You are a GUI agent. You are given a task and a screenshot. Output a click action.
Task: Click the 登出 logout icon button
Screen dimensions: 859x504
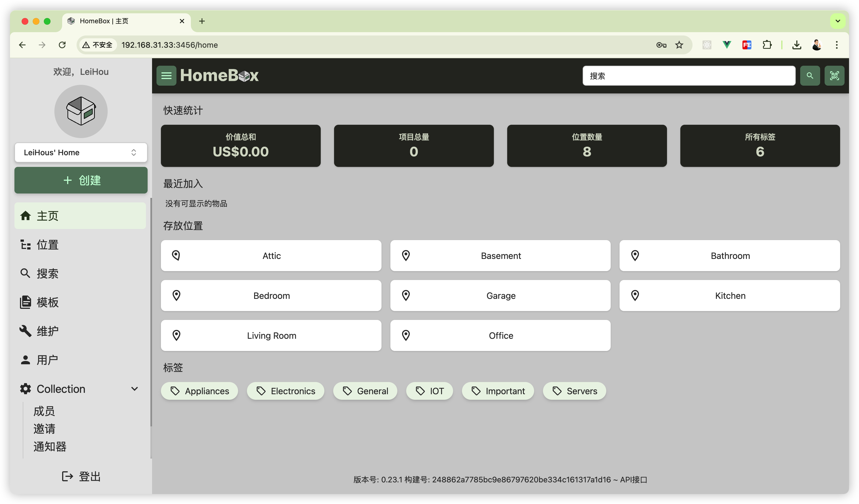pyautogui.click(x=67, y=476)
